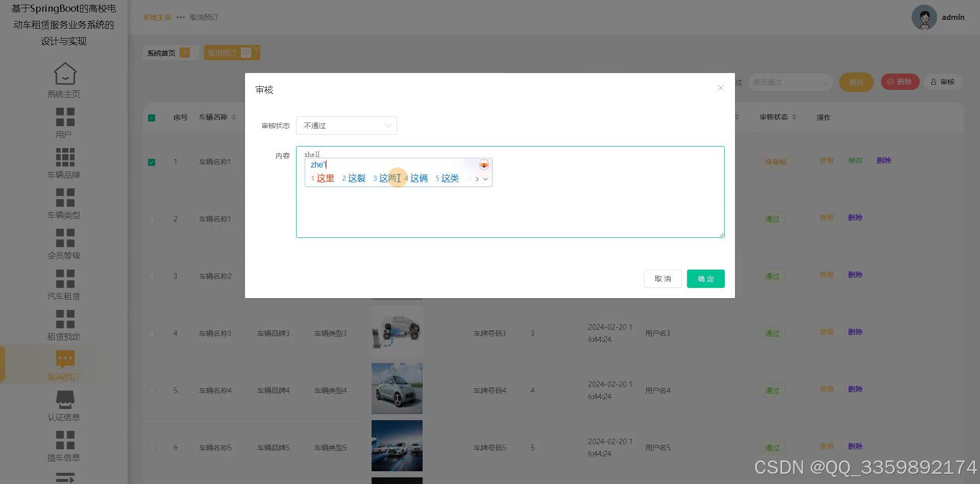Open 认证信息 store icon in sidebar

click(x=65, y=400)
